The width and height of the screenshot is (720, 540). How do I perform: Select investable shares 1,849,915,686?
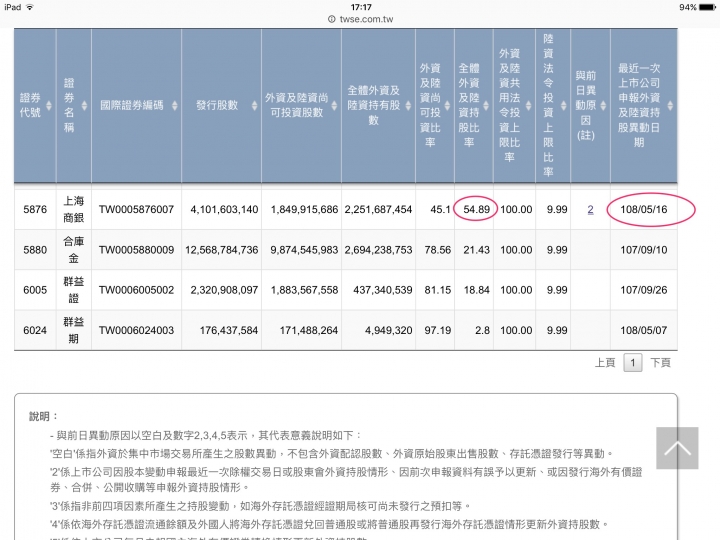(x=304, y=209)
